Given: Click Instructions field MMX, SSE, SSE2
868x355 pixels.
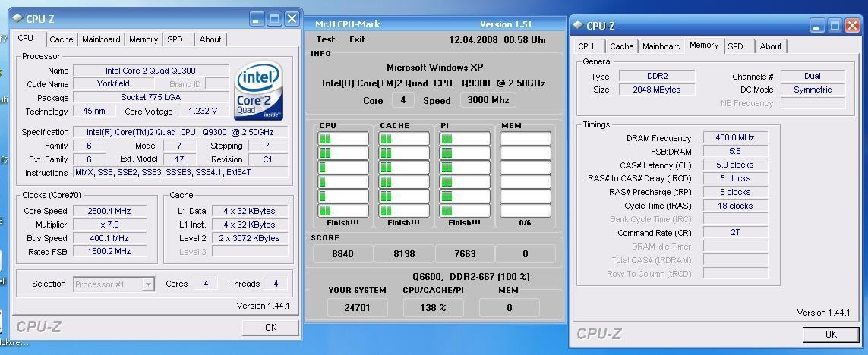Looking at the screenshot, I should click(181, 172).
